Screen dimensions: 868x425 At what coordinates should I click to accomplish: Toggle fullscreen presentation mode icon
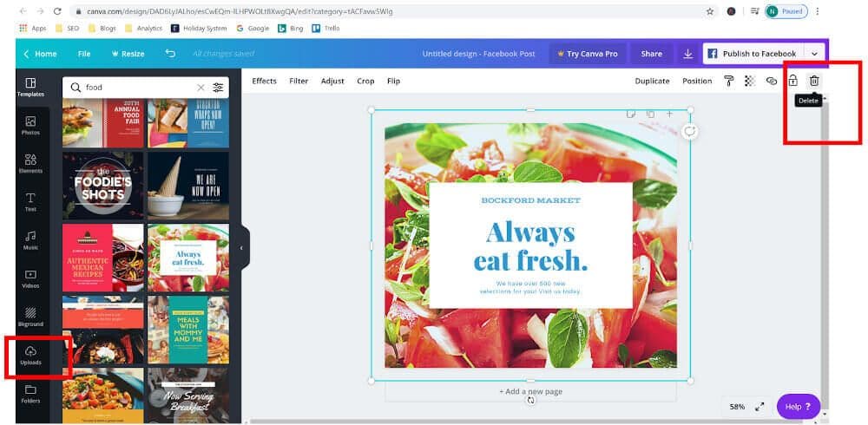759,406
